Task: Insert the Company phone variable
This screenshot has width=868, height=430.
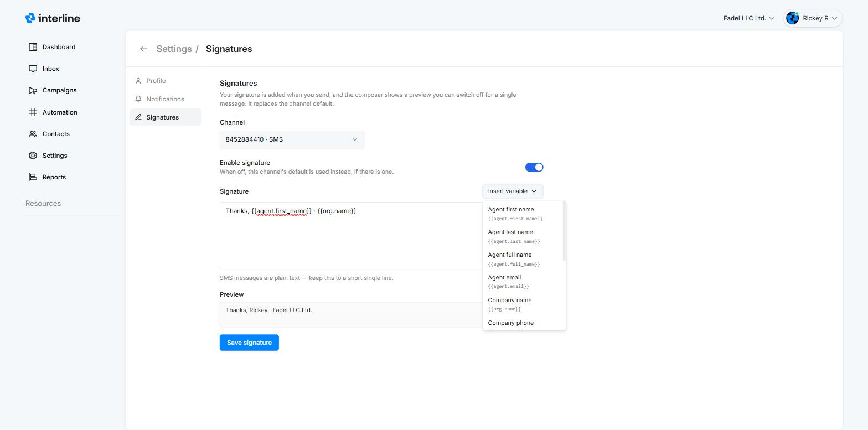Action: point(523,324)
